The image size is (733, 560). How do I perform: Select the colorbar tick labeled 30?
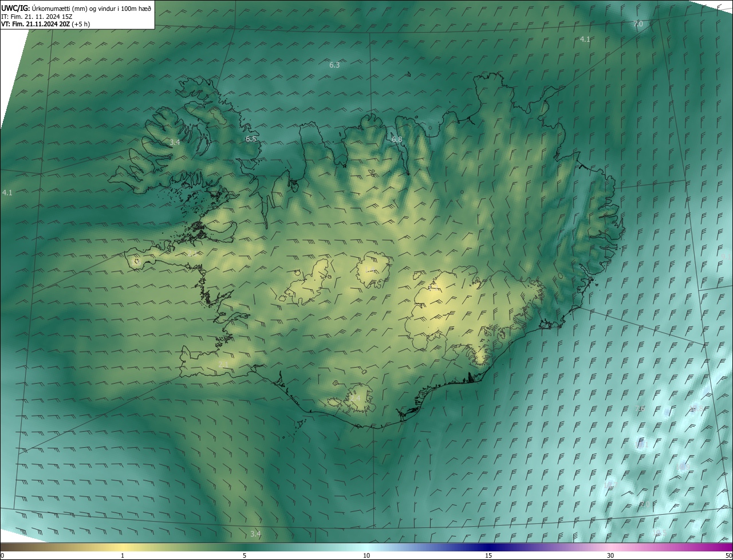click(610, 555)
